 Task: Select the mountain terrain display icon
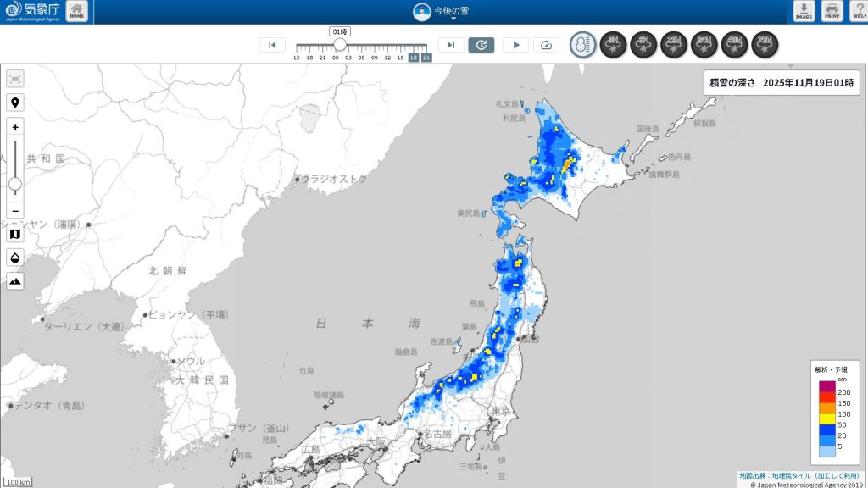tap(14, 282)
